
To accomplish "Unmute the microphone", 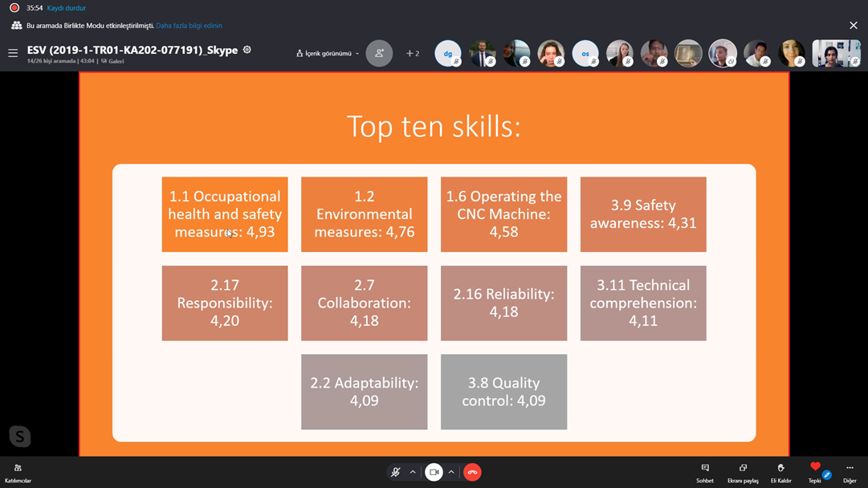I will tap(395, 472).
